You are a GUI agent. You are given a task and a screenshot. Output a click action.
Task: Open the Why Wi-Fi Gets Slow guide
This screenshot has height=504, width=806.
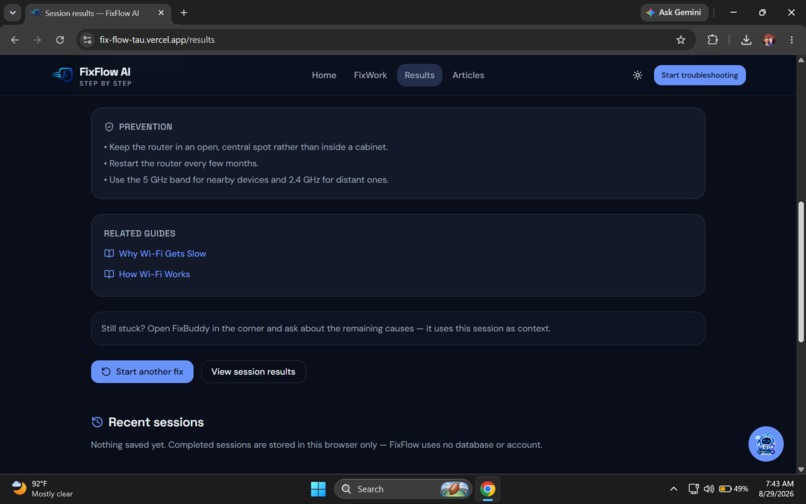point(162,254)
